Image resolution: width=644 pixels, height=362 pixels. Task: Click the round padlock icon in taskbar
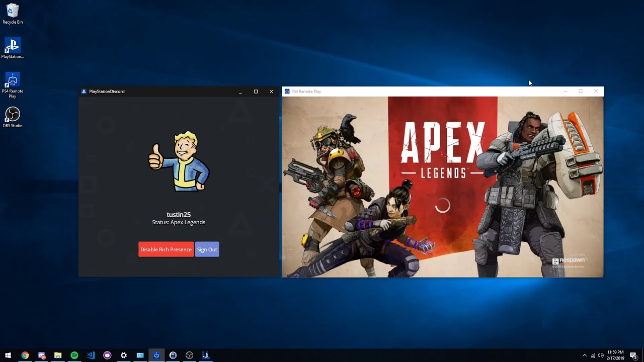pos(173,355)
